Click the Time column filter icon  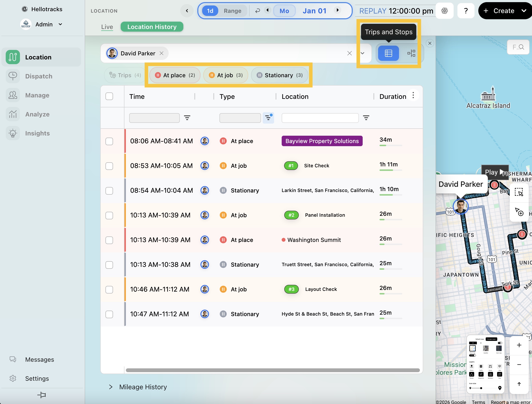(187, 118)
